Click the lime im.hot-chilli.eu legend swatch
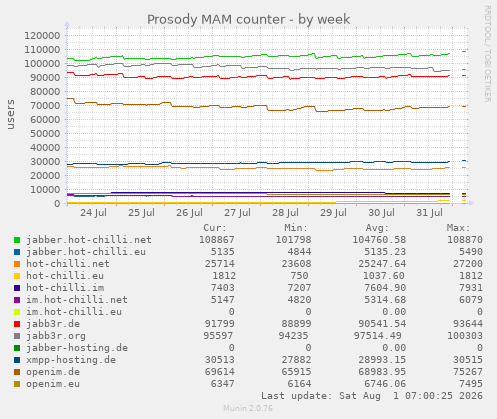The image size is (497, 419). click(x=17, y=312)
